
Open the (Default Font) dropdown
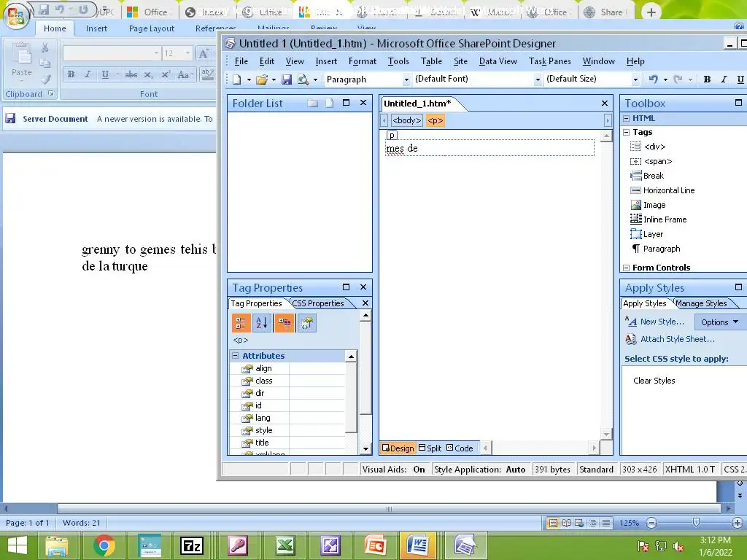[x=538, y=79]
